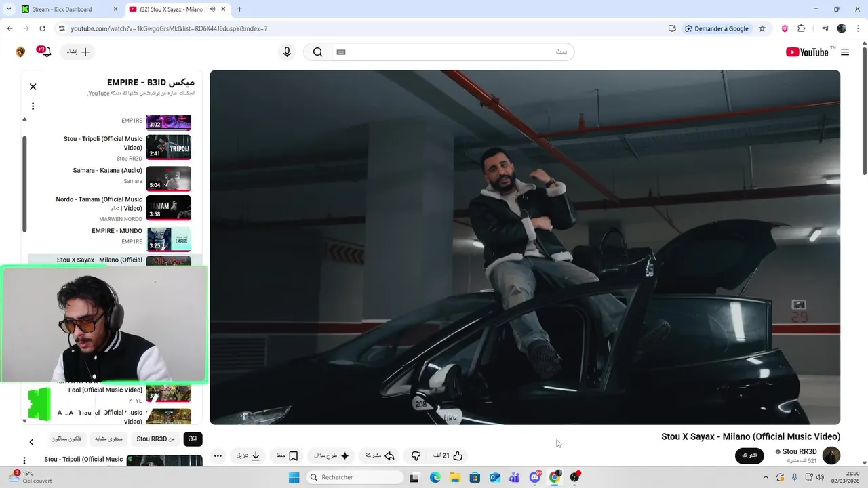The height and width of the screenshot is (488, 868).
Task: Toggle the dislike thumbs-down button
Action: (x=416, y=456)
